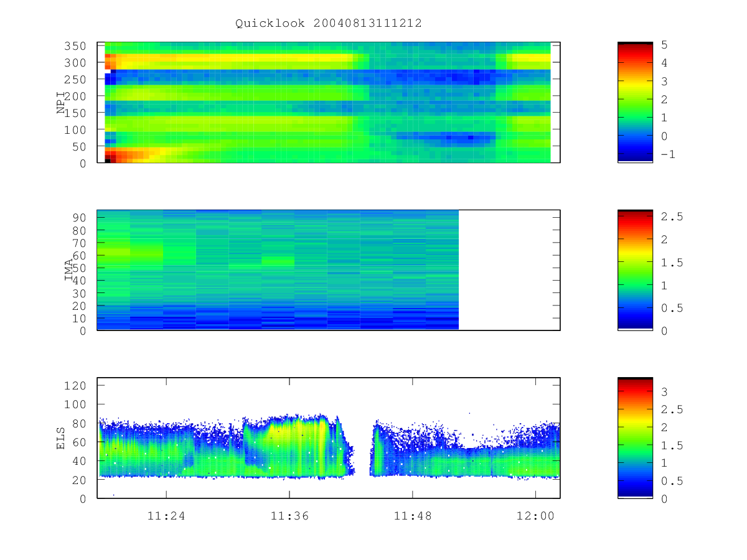Click the 2.5 label on IMA colorbar
Image resolution: width=747 pixels, height=560 pixels.
click(671, 217)
